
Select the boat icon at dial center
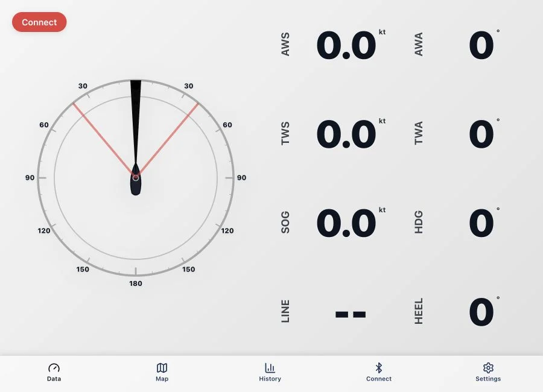tap(136, 179)
